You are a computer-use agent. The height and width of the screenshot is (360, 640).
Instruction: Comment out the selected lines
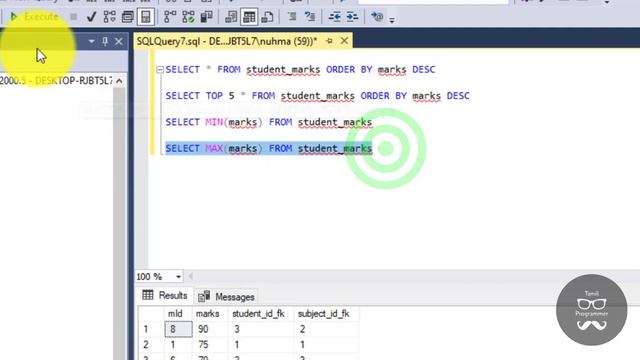point(292,17)
